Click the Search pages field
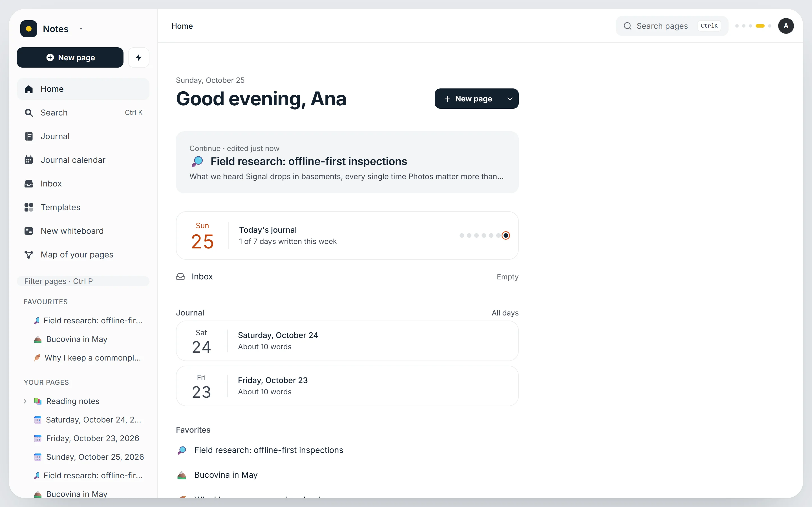 point(672,26)
